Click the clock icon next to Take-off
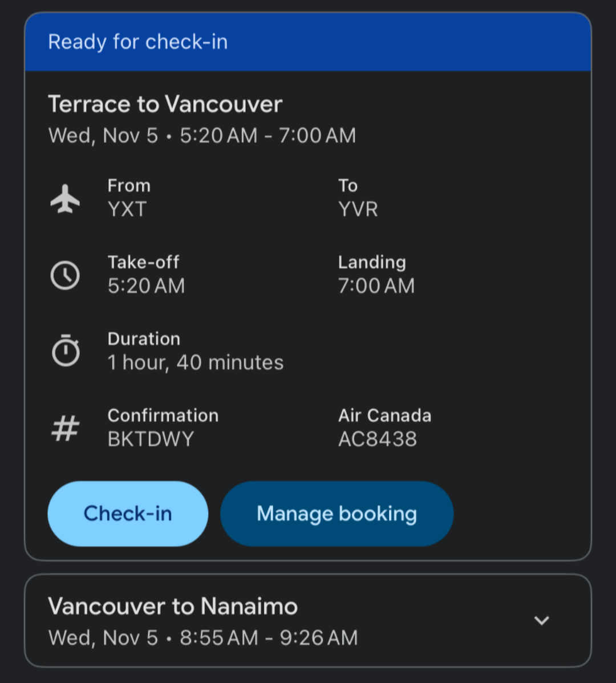Image resolution: width=616 pixels, height=683 pixels. point(65,275)
